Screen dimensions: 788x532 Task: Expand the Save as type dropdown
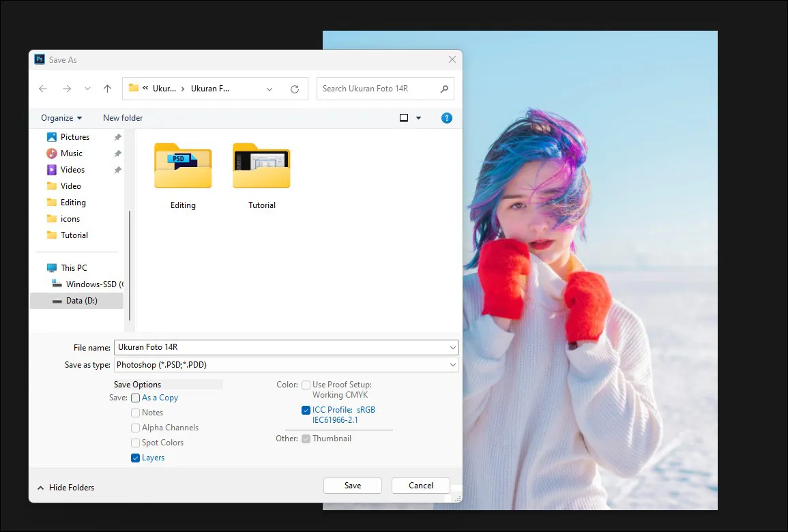coord(453,366)
